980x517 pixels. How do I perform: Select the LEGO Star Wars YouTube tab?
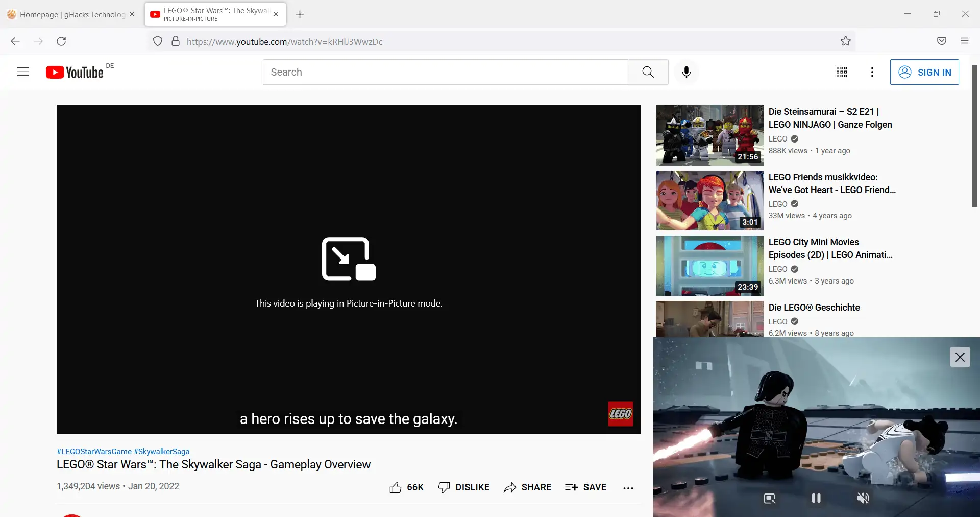pos(215,14)
